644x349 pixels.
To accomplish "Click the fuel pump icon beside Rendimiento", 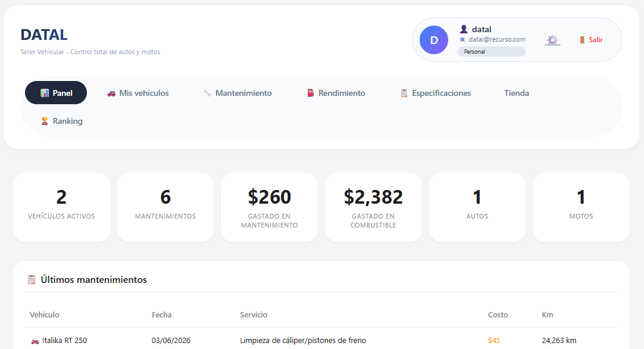I will [311, 94].
